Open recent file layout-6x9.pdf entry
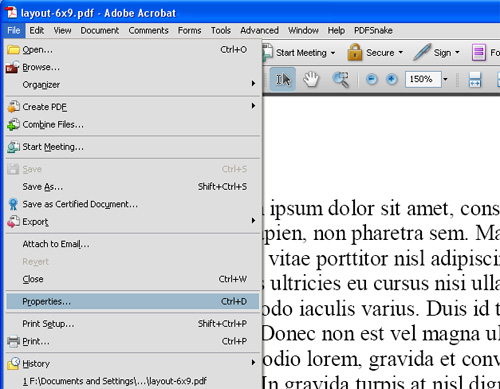Image resolution: width=500 pixels, height=389 pixels. click(x=133, y=381)
